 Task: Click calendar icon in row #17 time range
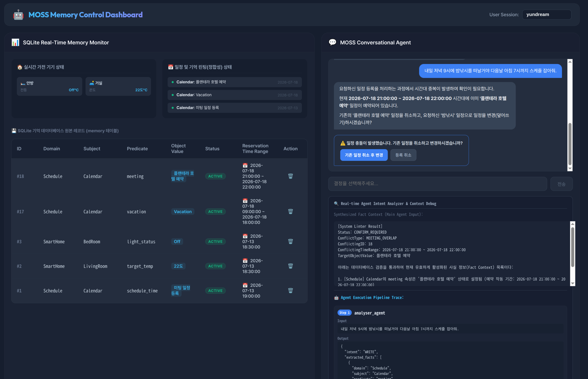coord(245,201)
